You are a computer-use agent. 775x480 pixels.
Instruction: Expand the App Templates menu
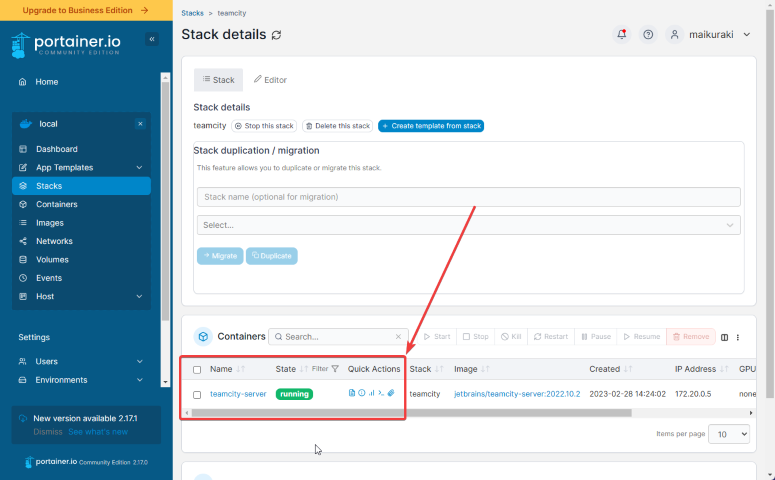[82, 168]
